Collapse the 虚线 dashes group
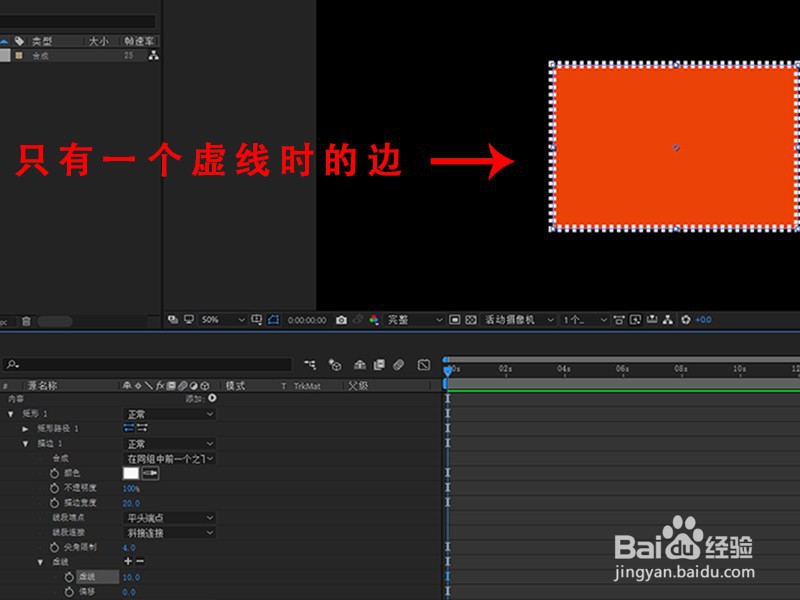This screenshot has height=600, width=800. (x=40, y=562)
